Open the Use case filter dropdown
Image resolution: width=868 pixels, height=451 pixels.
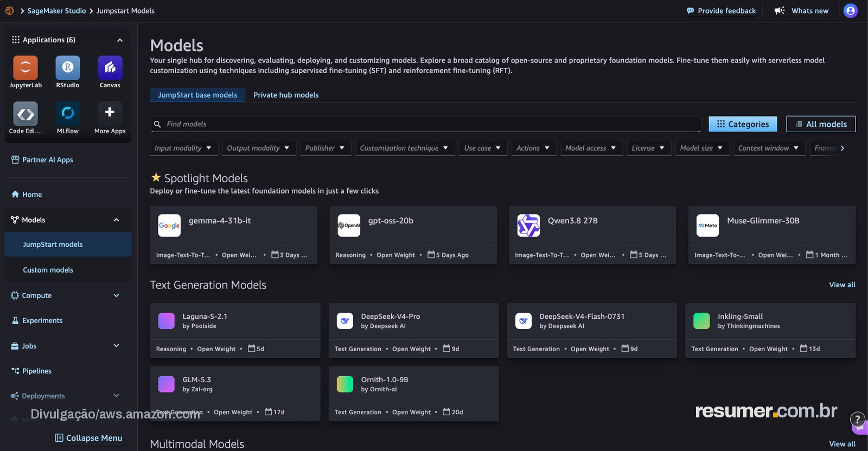pyautogui.click(x=483, y=148)
